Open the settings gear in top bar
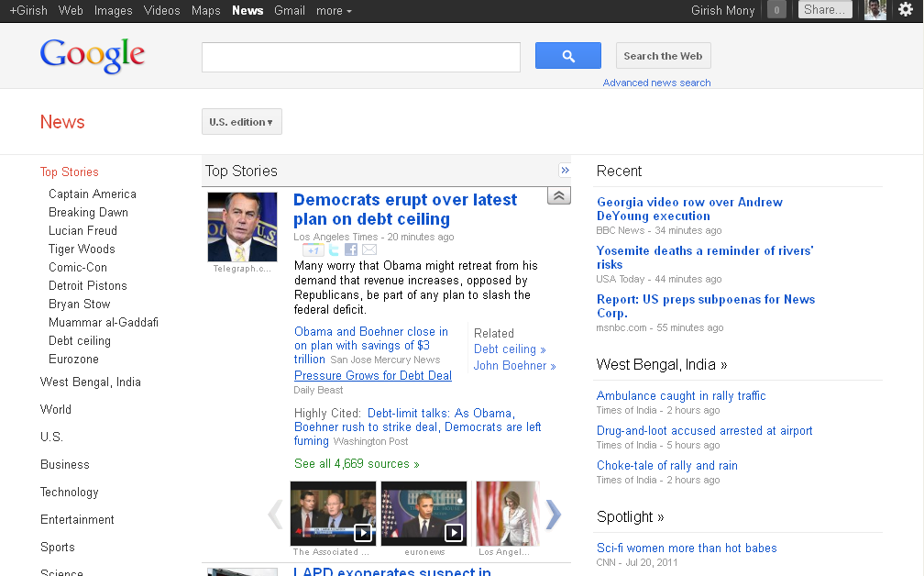The image size is (924, 576). point(905,10)
